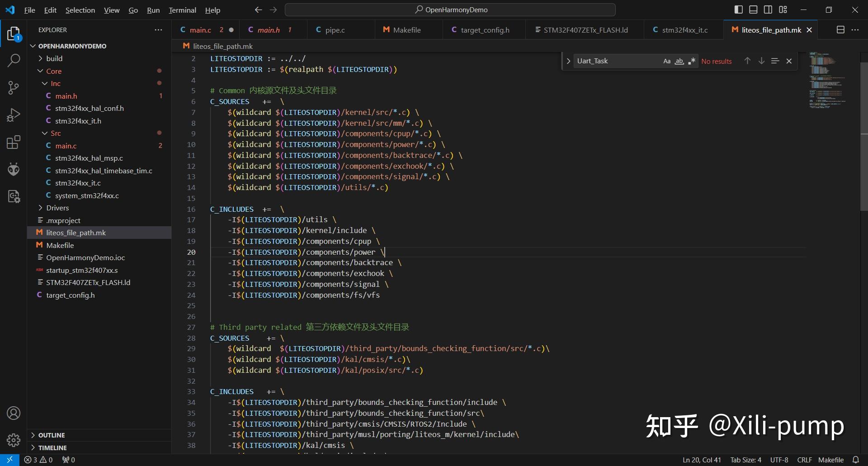Open the Terminal menu
The image size is (868, 466).
(182, 10)
